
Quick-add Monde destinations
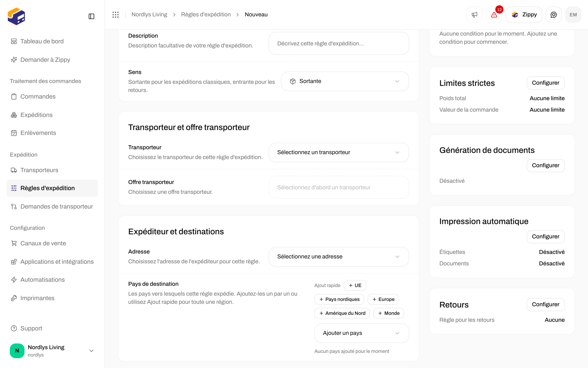[x=389, y=313]
